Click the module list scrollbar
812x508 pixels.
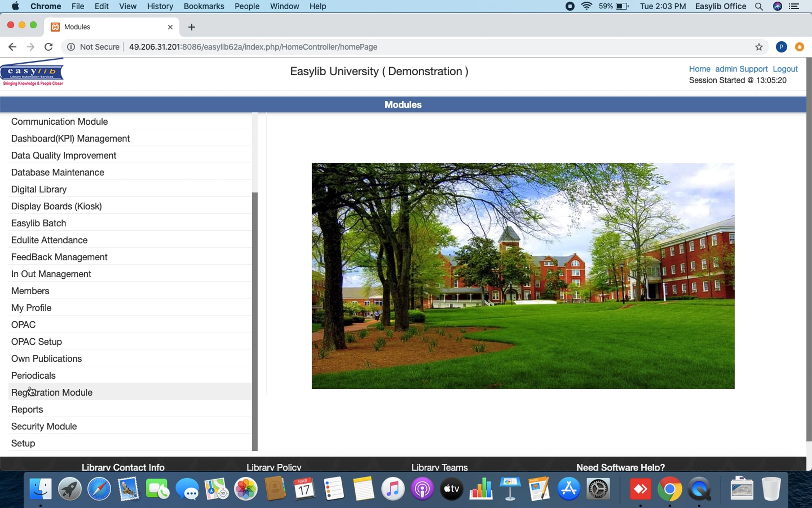[255, 321]
